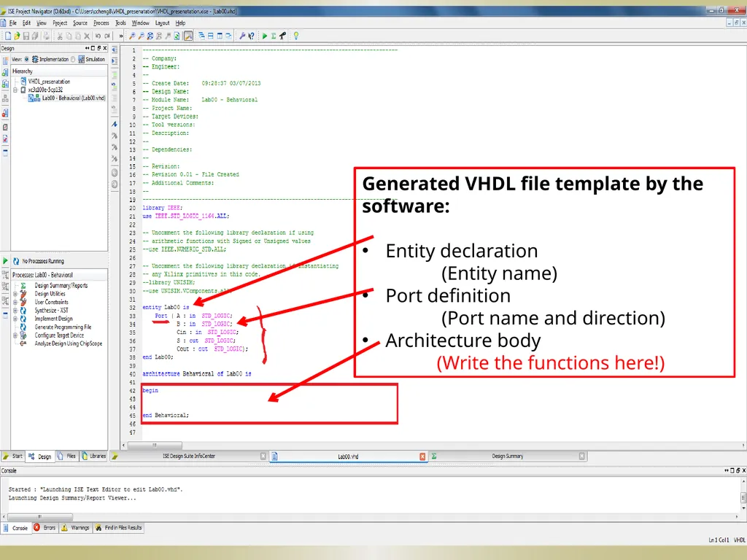Click the wrench Design Goals icon

(242, 36)
